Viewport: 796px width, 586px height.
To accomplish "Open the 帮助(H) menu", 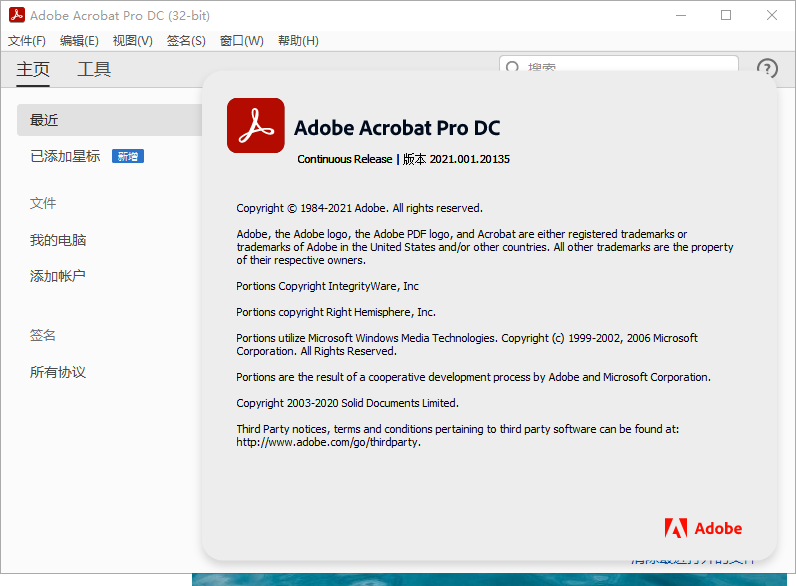I will coord(298,41).
